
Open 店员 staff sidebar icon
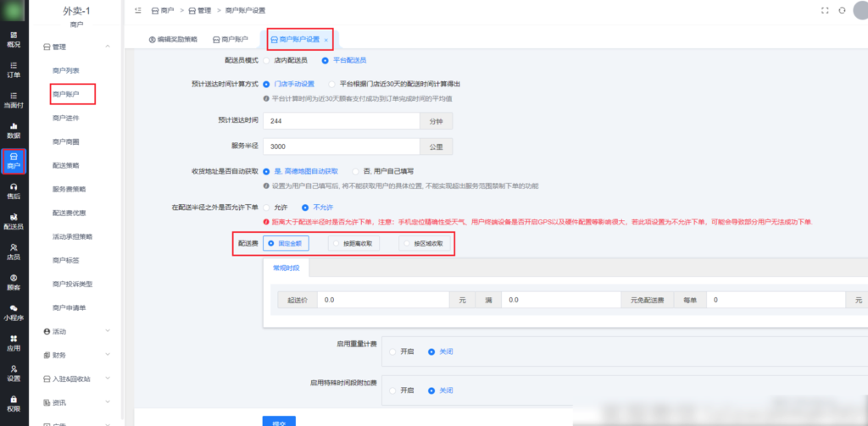point(14,252)
